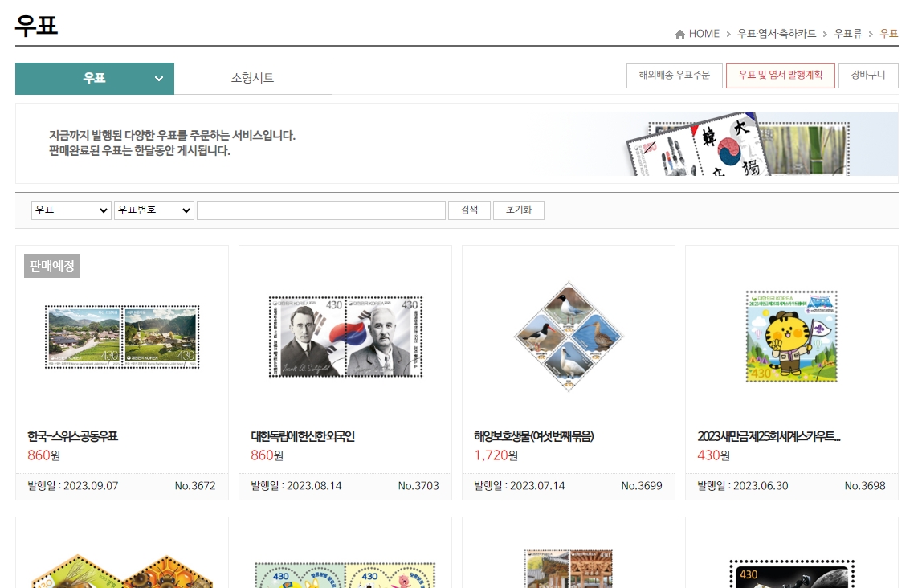This screenshot has height=588, width=922.
Task: Click the 검색 search button
Action: (x=469, y=210)
